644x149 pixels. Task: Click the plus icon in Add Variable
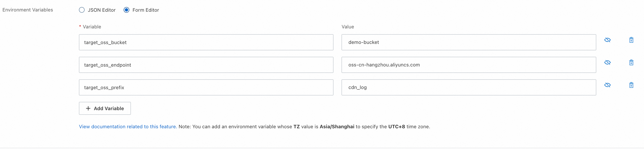pyautogui.click(x=88, y=108)
